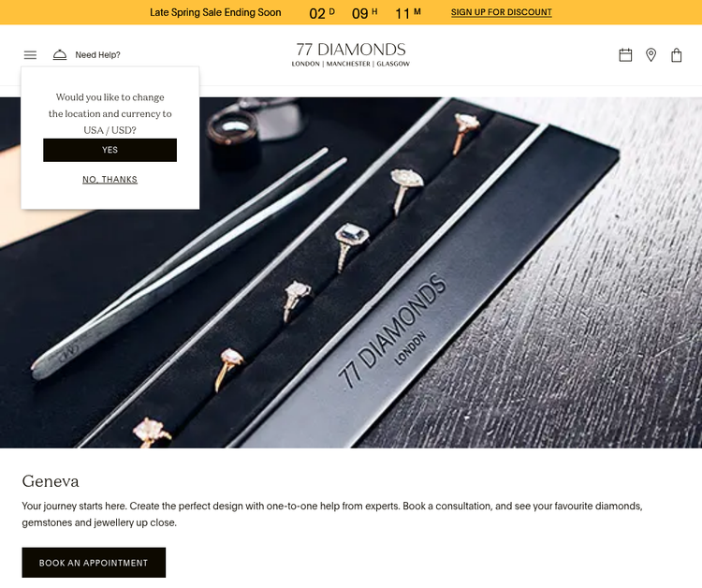The width and height of the screenshot is (702, 588).
Task: Open the shopping bag
Action: pyautogui.click(x=676, y=55)
